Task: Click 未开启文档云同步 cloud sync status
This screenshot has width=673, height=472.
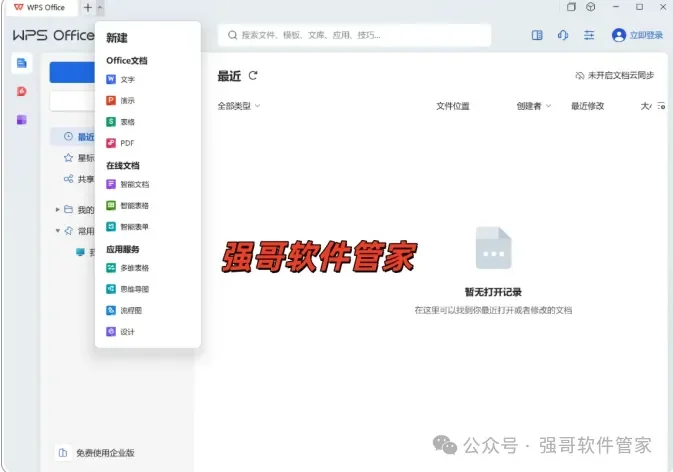Action: tap(614, 76)
